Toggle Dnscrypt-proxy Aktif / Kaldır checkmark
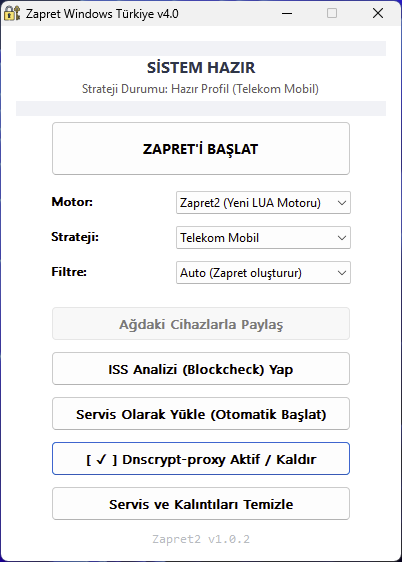This screenshot has height=562, width=402. (x=201, y=459)
